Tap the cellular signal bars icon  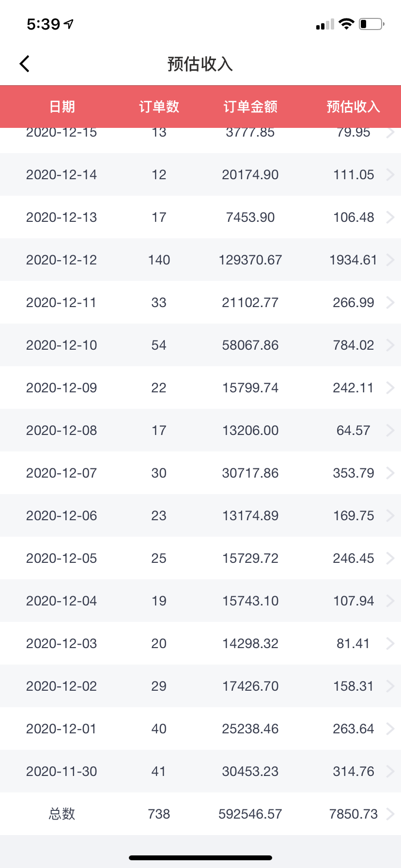click(x=325, y=24)
